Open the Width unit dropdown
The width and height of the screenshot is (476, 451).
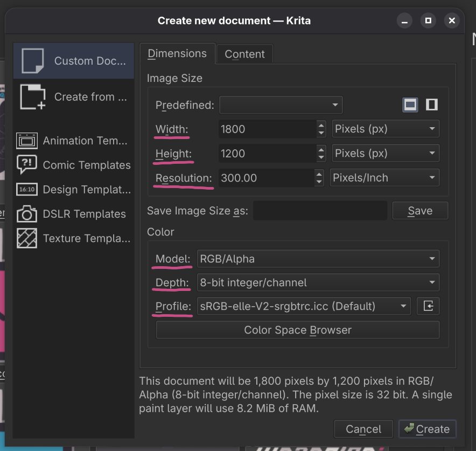click(x=386, y=129)
